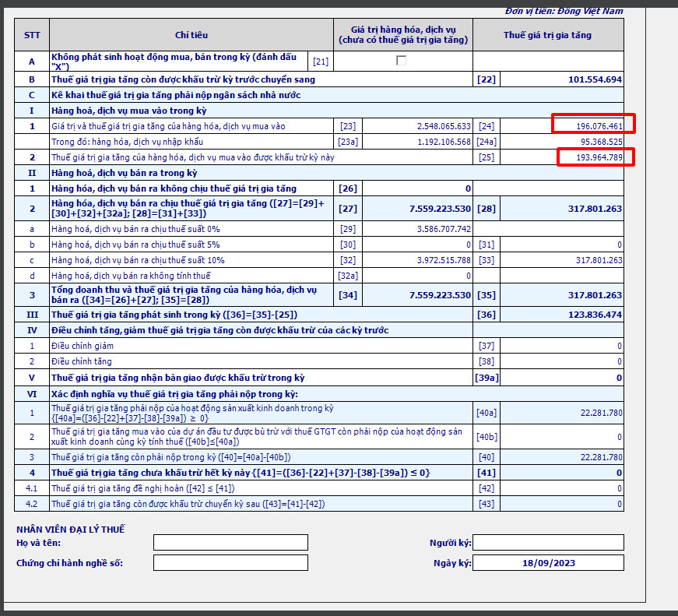Click the 'Chứng chỉ hành nghề số' input field

coord(230,563)
